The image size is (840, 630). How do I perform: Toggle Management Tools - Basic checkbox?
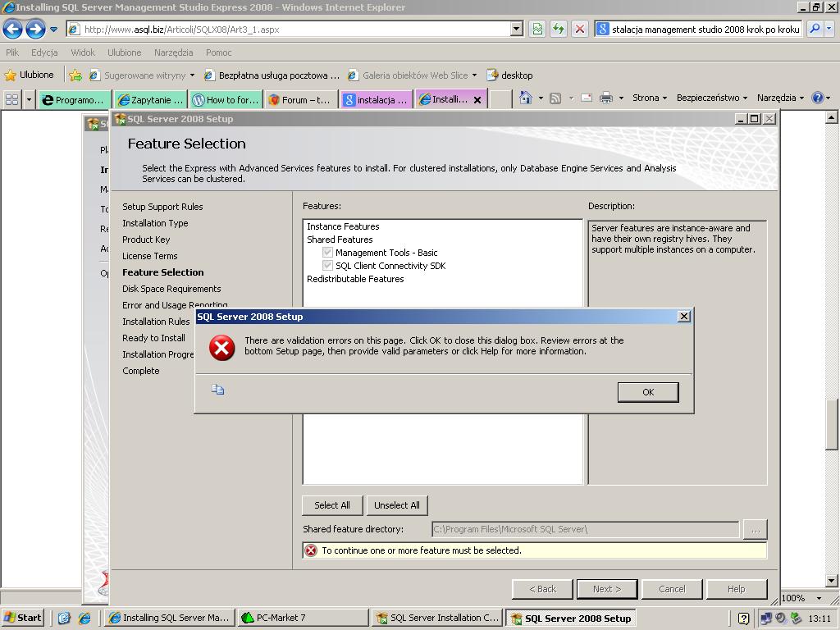click(x=327, y=253)
